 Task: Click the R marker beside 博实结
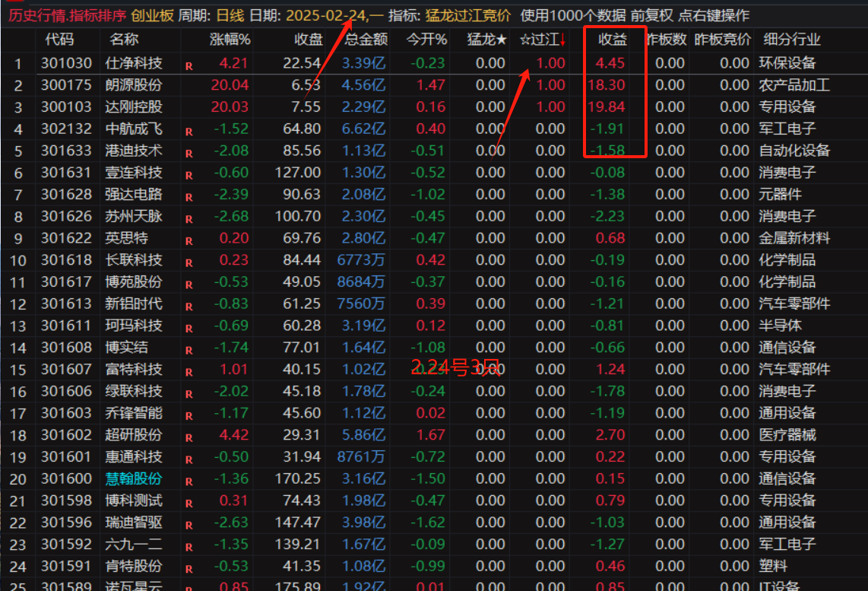tap(188, 351)
